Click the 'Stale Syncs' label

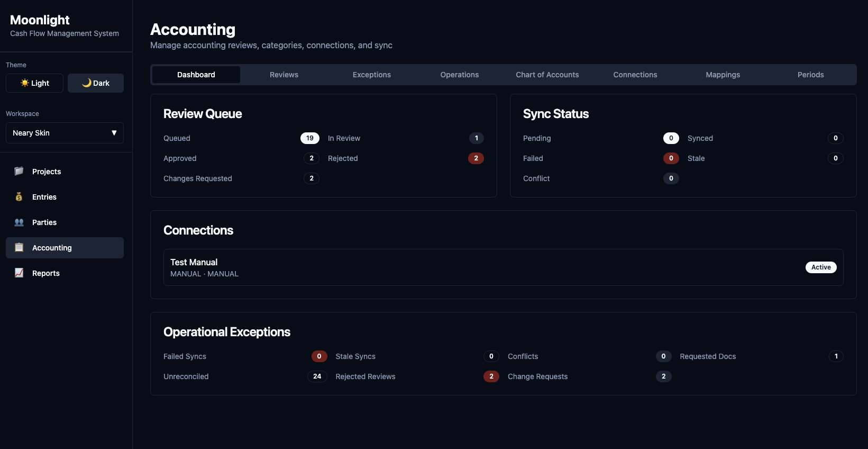[355, 356]
